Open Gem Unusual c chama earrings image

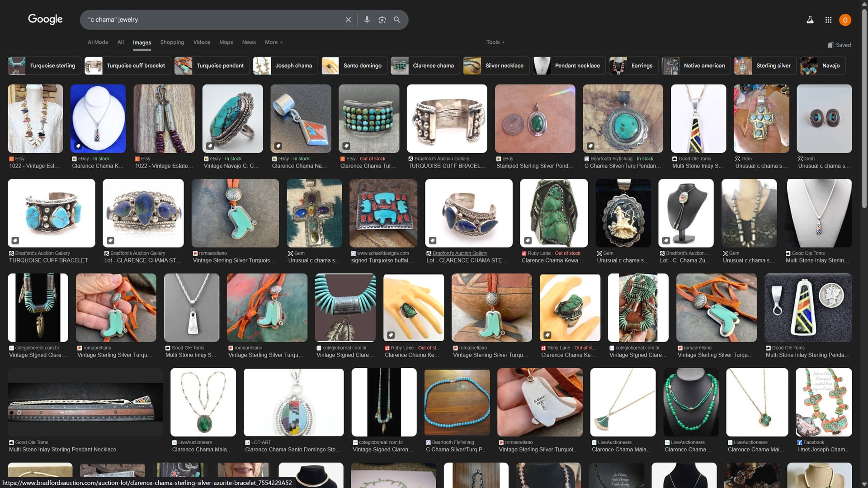click(824, 118)
